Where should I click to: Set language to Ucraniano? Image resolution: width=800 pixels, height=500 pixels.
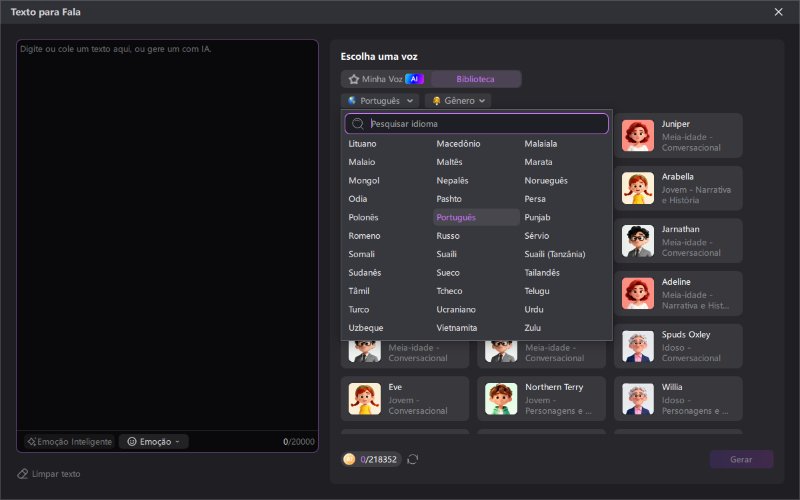point(456,309)
